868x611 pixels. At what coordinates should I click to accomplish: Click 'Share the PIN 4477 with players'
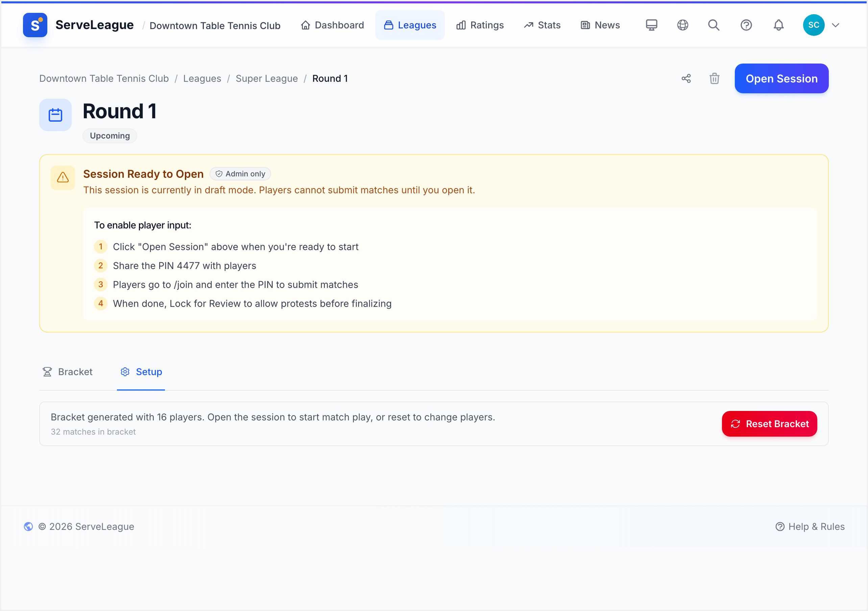185,265
